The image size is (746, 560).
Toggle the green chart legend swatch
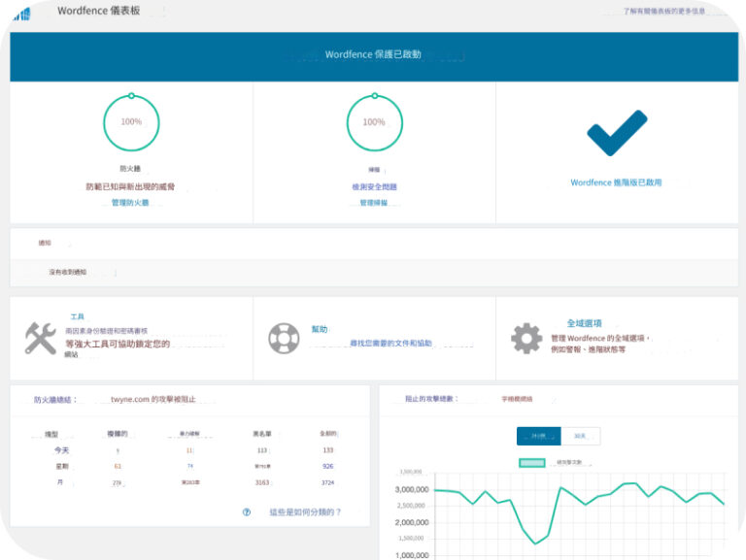tap(532, 462)
